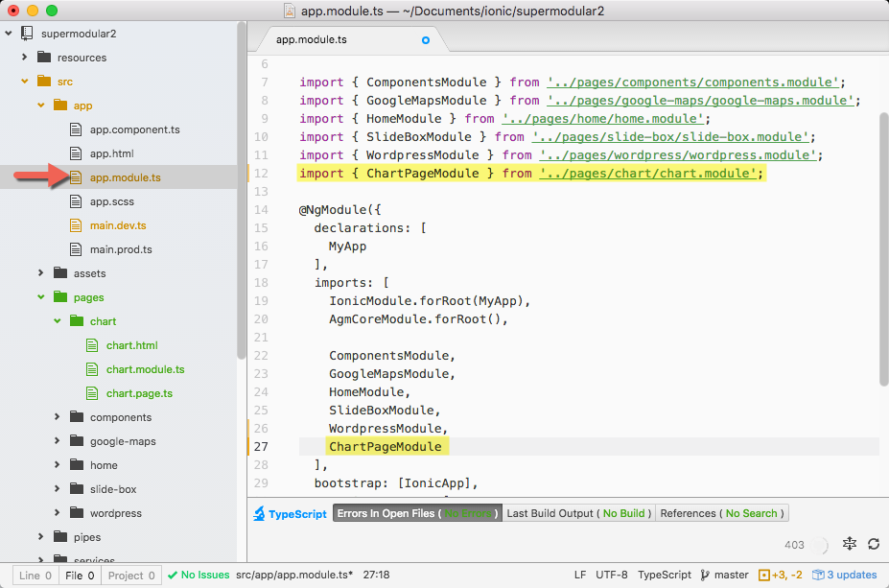Click the Line 0 linter scope button
Image resolution: width=889 pixels, height=588 pixels.
pos(35,576)
